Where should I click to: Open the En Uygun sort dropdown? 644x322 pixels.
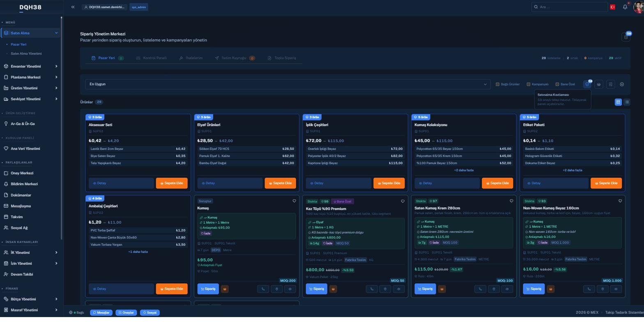(288, 84)
